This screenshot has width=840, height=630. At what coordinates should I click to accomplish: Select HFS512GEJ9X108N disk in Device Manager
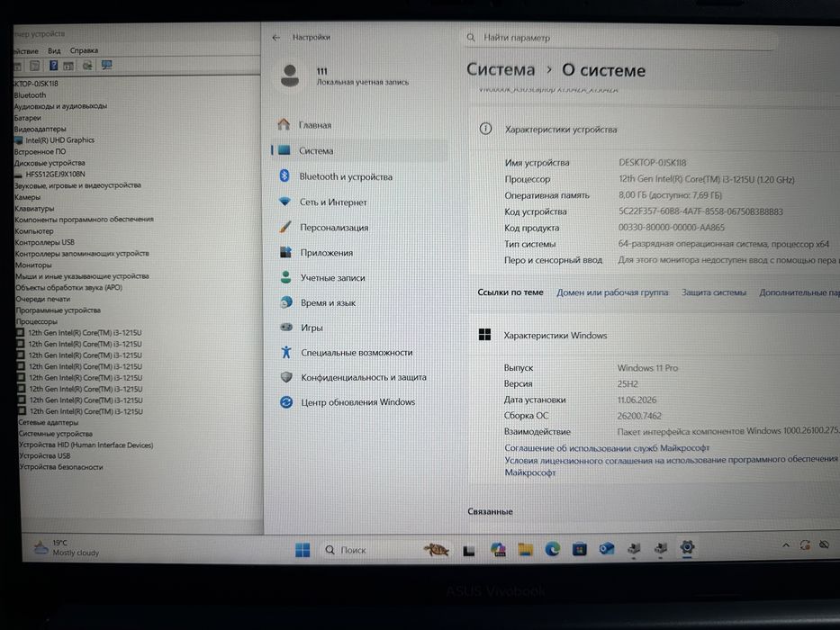55,174
